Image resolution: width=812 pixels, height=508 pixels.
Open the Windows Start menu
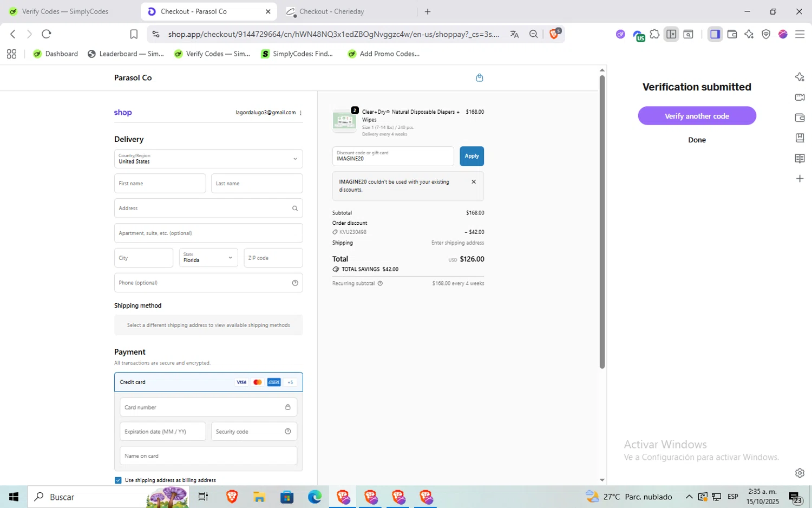click(x=14, y=497)
